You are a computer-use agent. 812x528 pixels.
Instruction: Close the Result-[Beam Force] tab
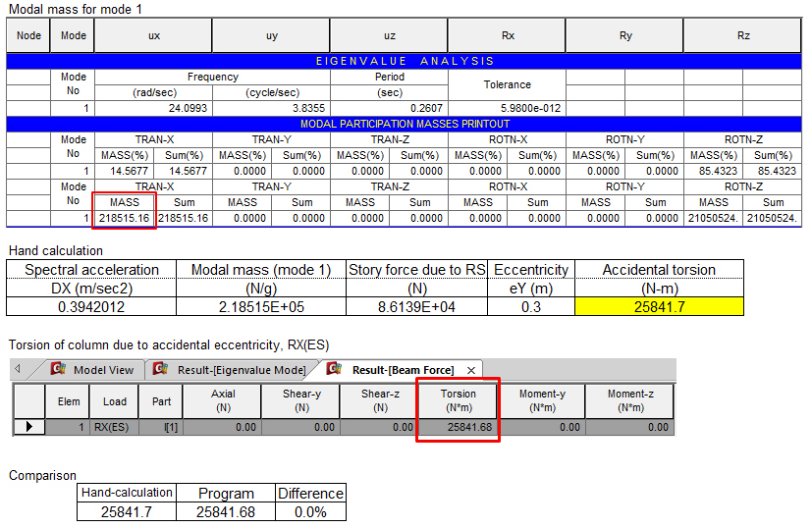click(471, 370)
